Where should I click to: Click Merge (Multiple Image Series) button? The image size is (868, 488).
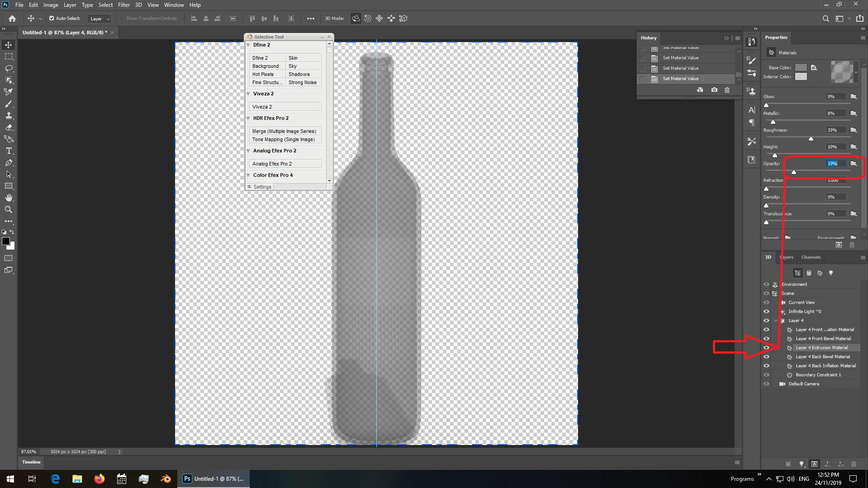[x=285, y=131]
